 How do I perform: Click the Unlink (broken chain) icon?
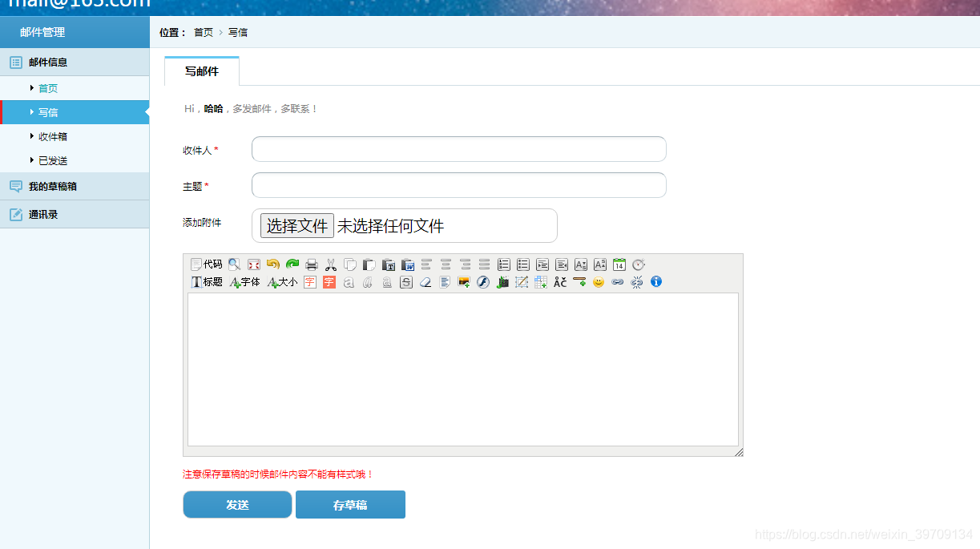pos(636,281)
